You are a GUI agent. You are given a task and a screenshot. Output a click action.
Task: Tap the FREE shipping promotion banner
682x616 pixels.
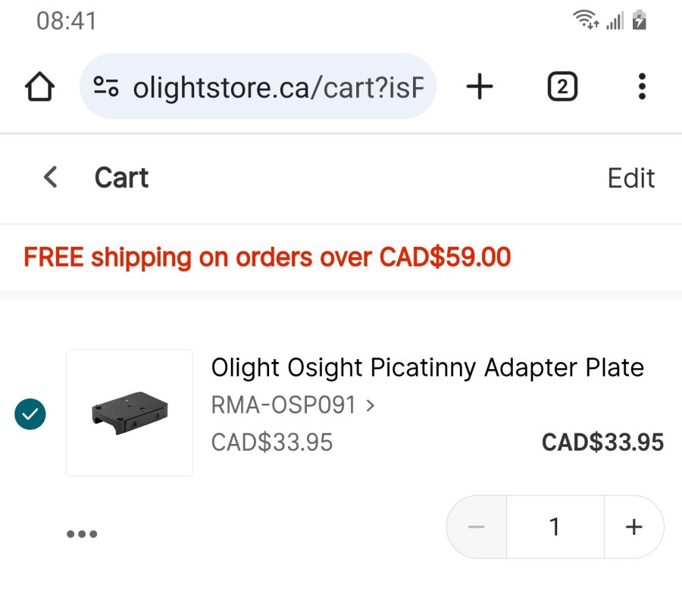[x=267, y=258]
